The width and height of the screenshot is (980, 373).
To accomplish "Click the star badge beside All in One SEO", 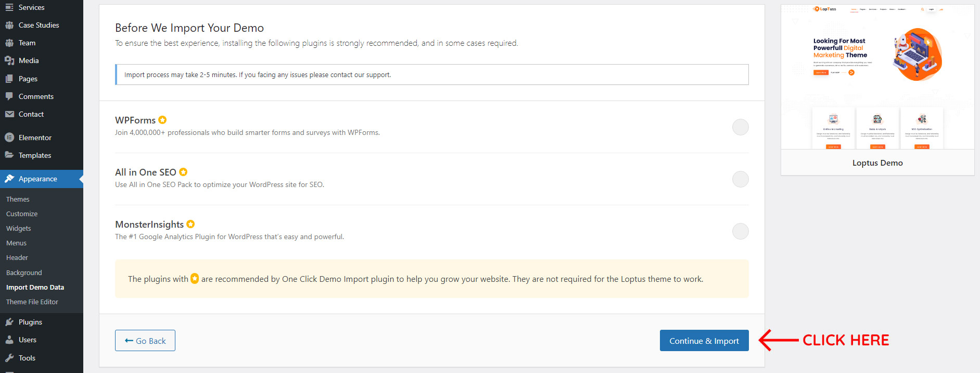I will click(183, 172).
